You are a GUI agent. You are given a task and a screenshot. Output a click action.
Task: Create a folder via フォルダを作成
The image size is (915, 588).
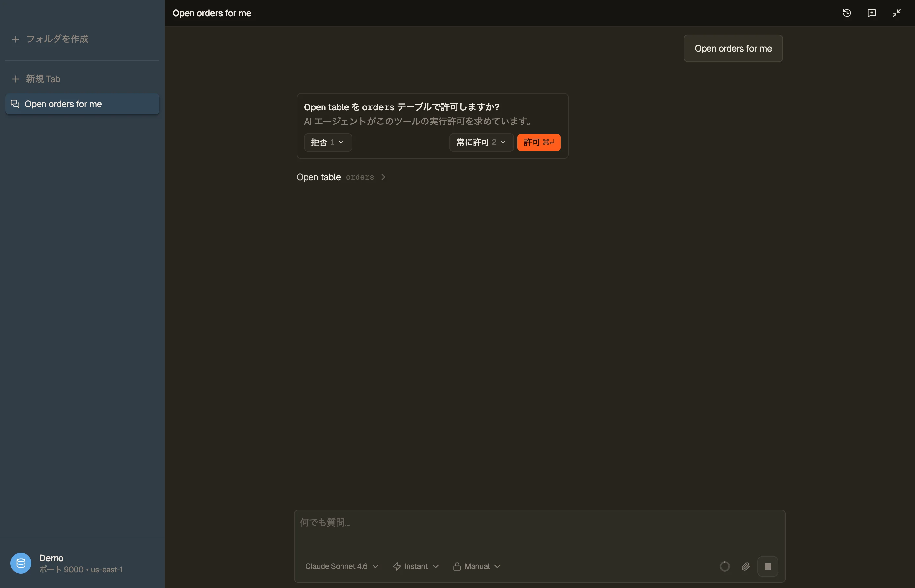click(57, 39)
